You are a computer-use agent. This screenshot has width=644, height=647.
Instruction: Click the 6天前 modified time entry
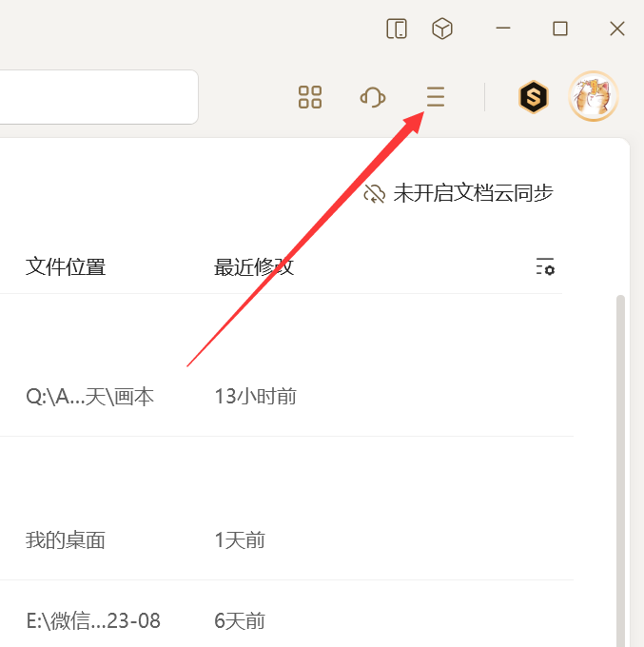tap(240, 622)
